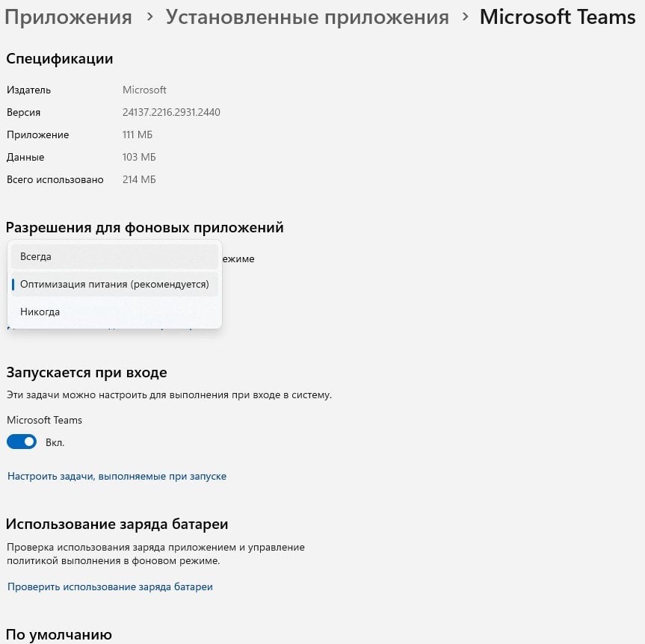Click the Использование заряда батареи heading
Image resolution: width=645 pixels, height=644 pixels.
coord(117,524)
